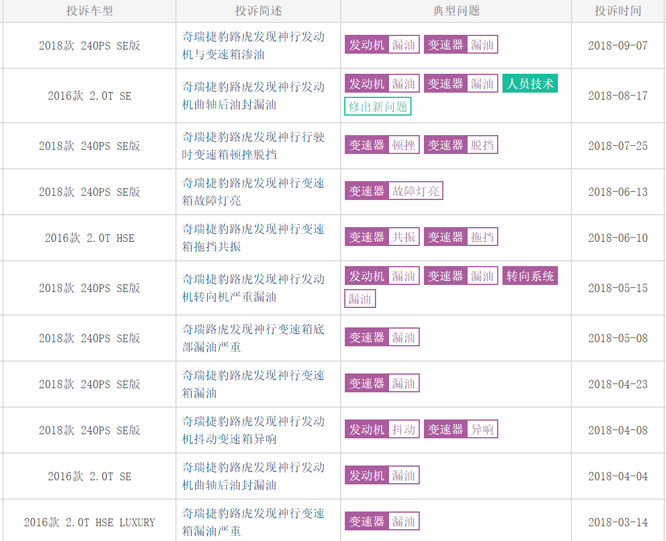Image resolution: width=666 pixels, height=541 pixels.
Task: Click the date 2018-09-07
Action: tap(618, 45)
